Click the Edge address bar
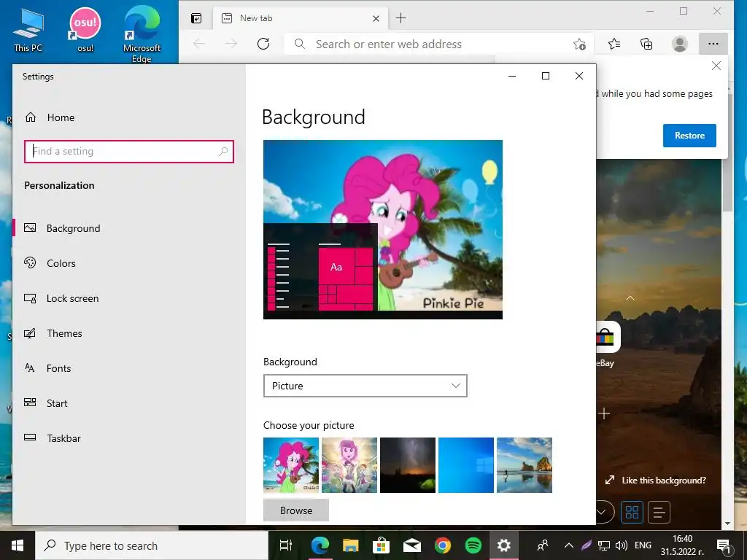Viewport: 747px width, 560px height. 429,44
